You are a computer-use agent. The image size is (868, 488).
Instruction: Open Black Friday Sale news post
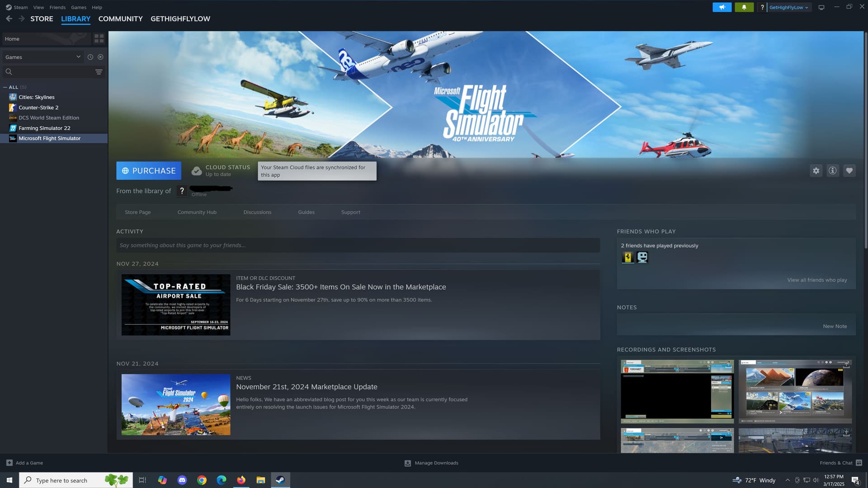coord(341,287)
